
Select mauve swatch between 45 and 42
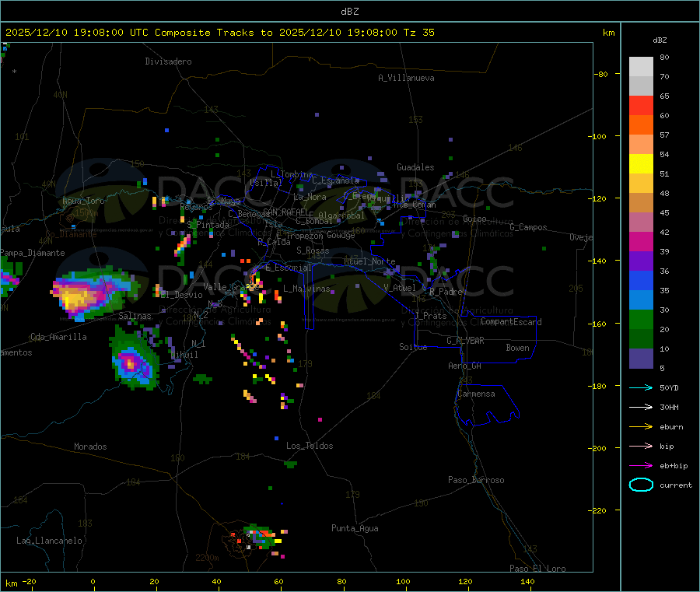[641, 222]
